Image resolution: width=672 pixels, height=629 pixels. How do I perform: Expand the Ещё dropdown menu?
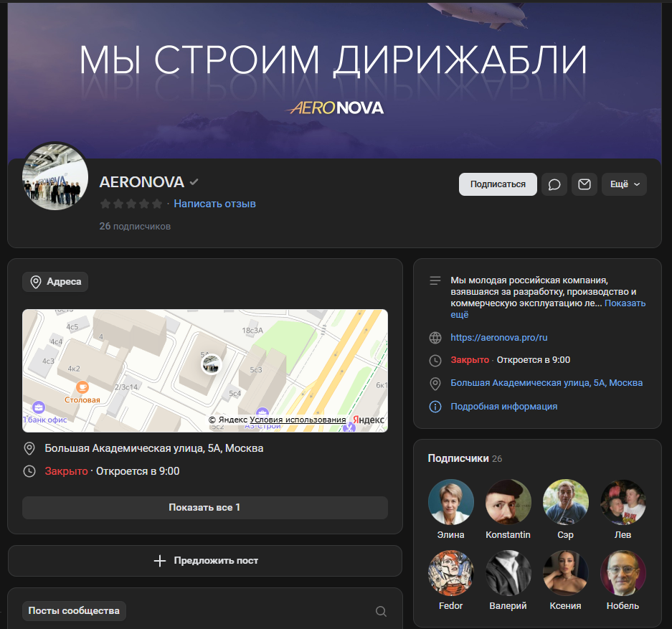coord(624,184)
